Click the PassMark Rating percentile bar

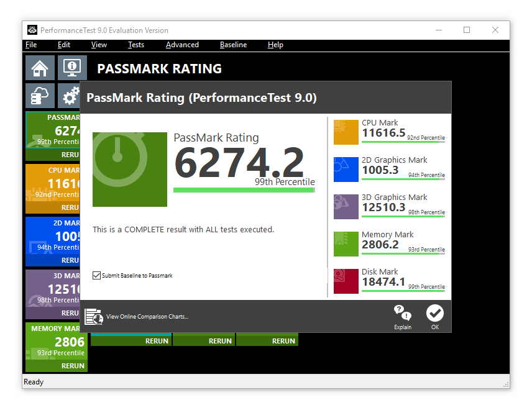coord(244,190)
